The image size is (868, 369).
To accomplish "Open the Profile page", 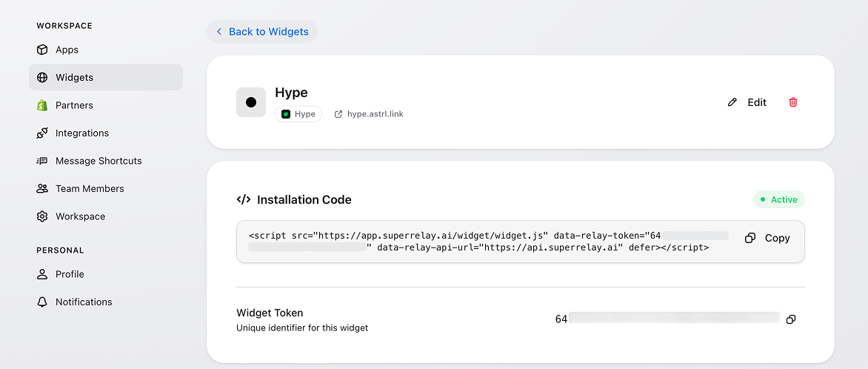I will tap(70, 274).
